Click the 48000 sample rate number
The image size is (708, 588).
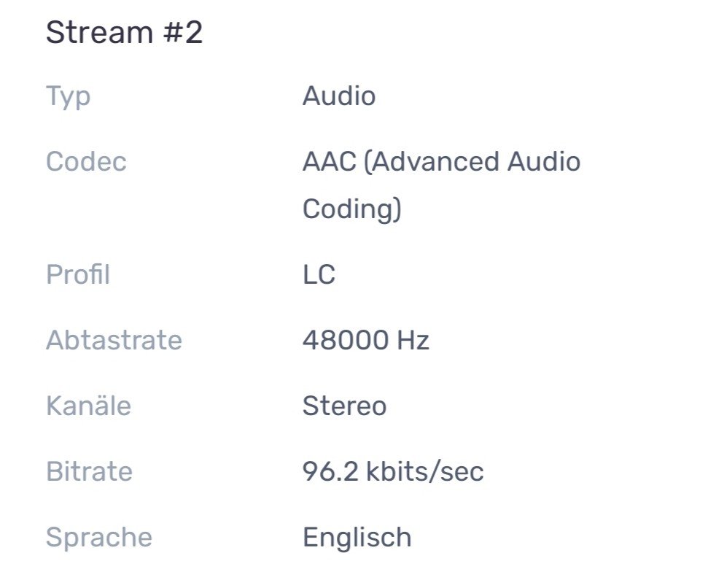point(344,340)
